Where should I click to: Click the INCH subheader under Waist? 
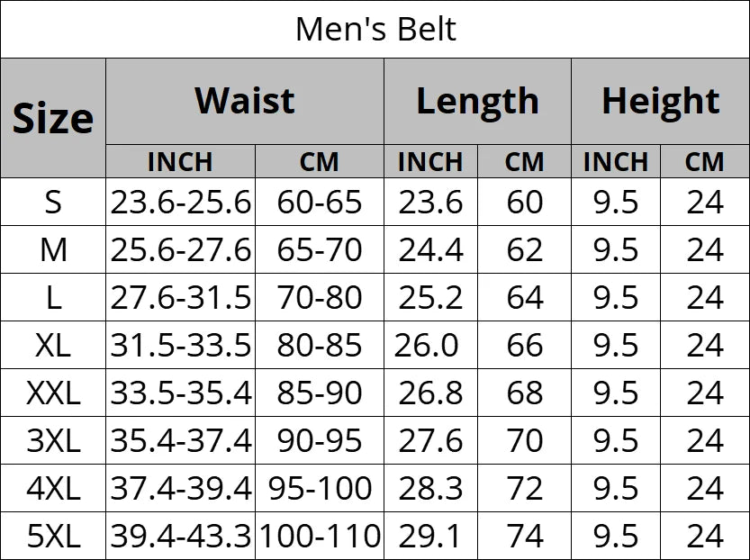point(180,161)
